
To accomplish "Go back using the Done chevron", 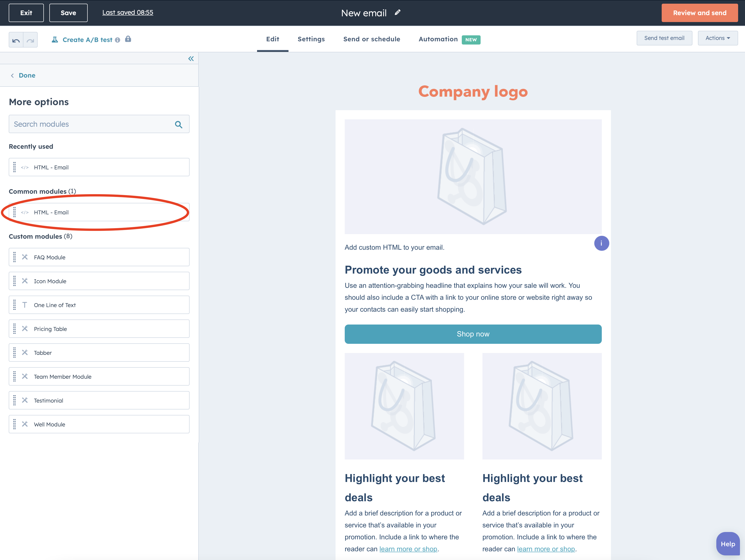I will pos(12,76).
